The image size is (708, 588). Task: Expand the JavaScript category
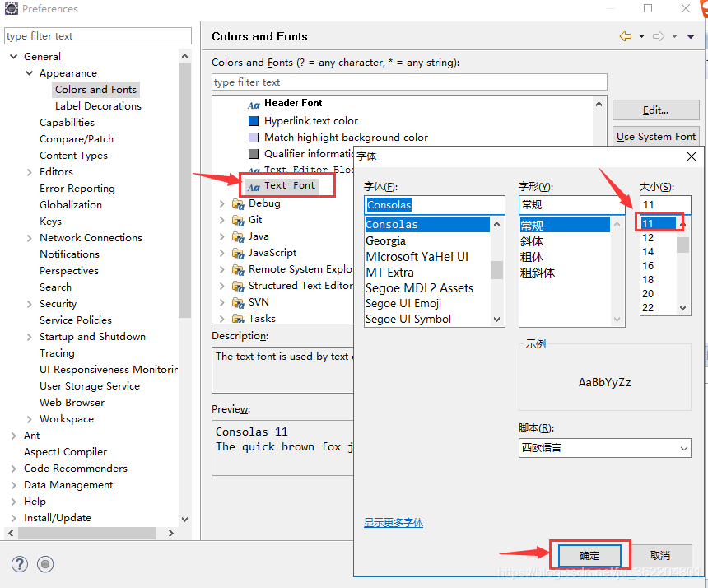221,253
